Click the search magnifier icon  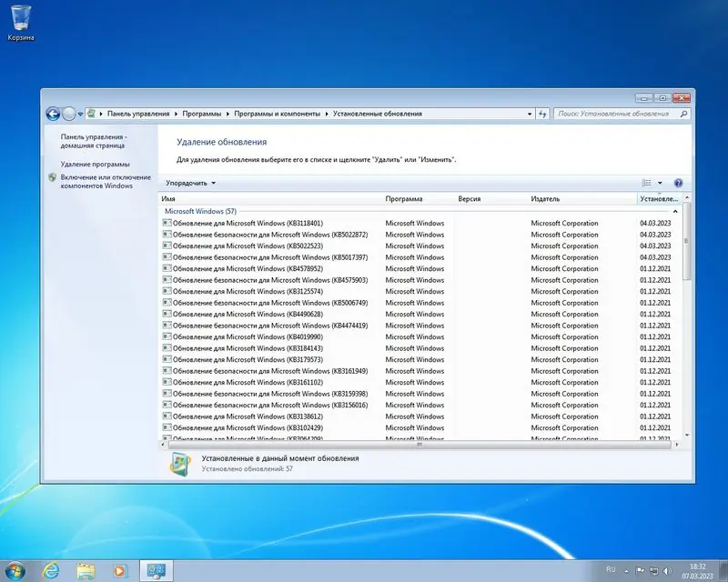tap(683, 114)
